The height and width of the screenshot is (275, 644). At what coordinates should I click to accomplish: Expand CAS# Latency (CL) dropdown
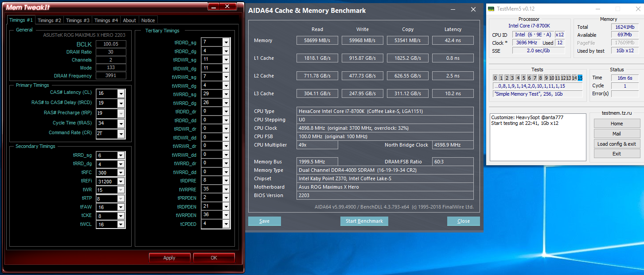[121, 93]
